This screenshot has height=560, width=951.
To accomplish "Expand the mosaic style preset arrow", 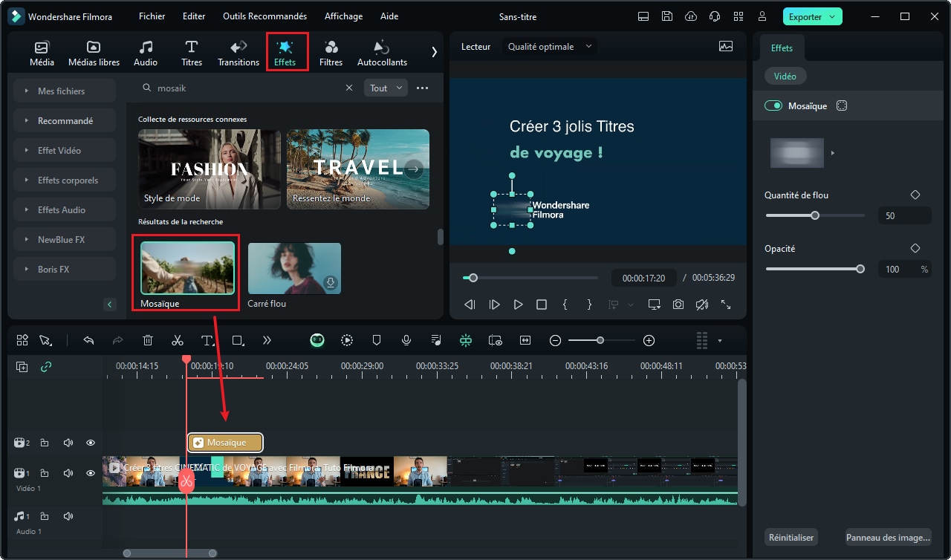I will (833, 153).
